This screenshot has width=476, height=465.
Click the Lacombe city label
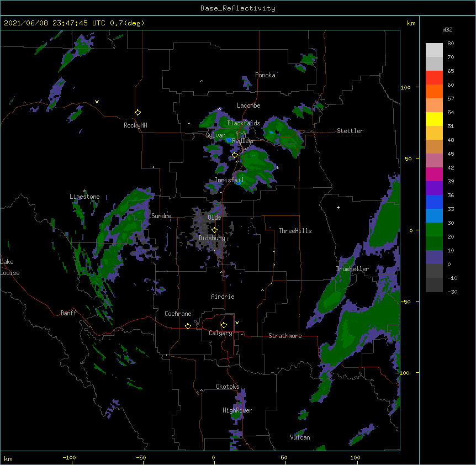pos(248,105)
